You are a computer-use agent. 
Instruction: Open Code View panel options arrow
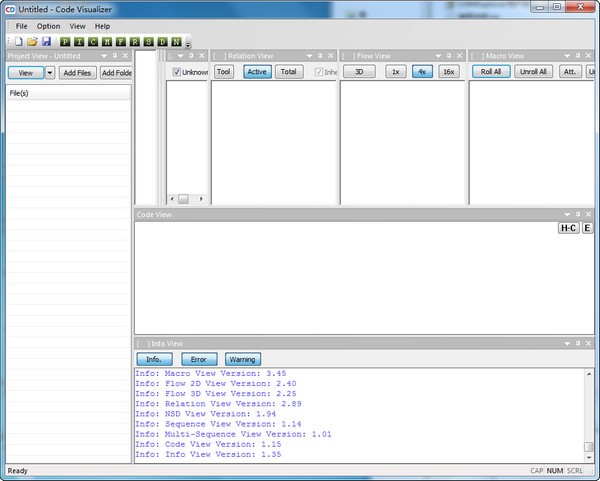(x=567, y=215)
